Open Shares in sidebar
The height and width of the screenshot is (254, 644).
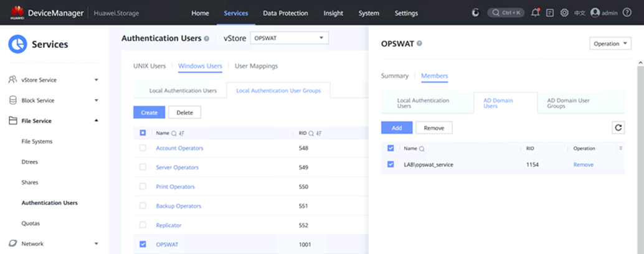[29, 182]
